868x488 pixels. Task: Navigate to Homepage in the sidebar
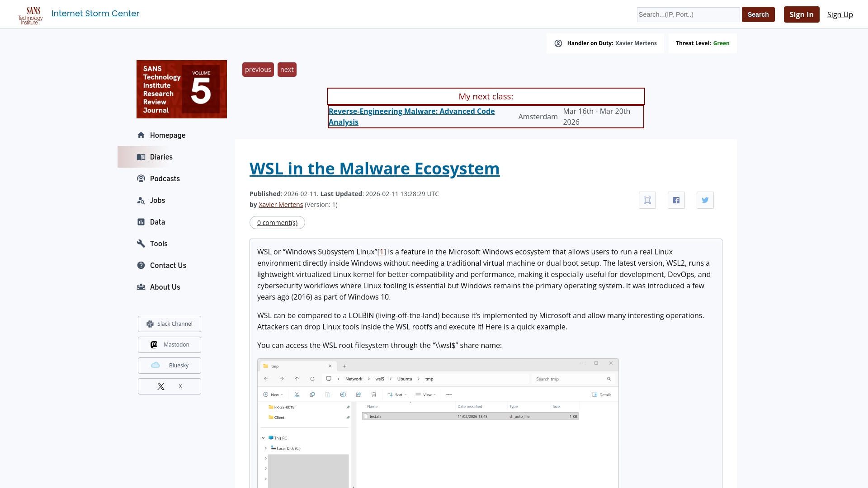coord(167,135)
